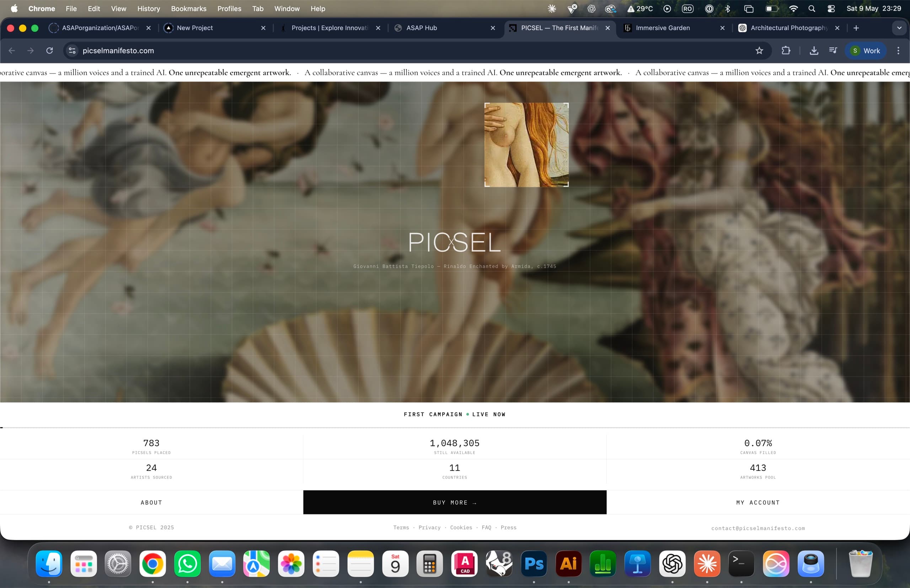Click the canvas filled progress bar
Viewport: 910px width, 588px height.
click(455, 428)
